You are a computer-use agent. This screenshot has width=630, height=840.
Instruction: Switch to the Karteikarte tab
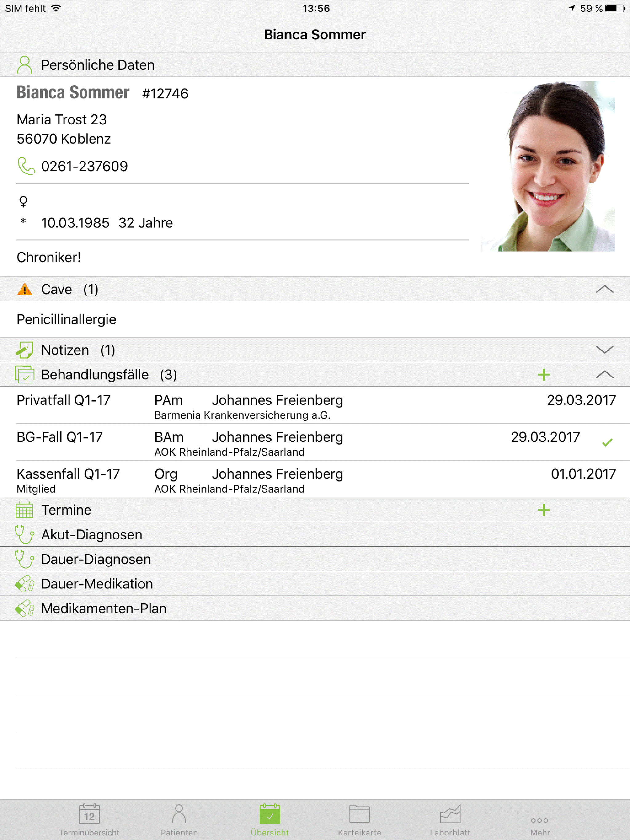360,820
